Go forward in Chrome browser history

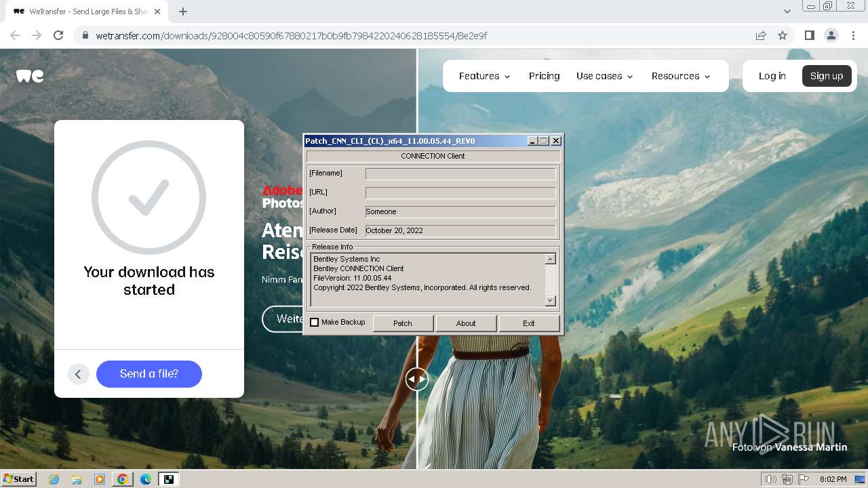tap(37, 35)
